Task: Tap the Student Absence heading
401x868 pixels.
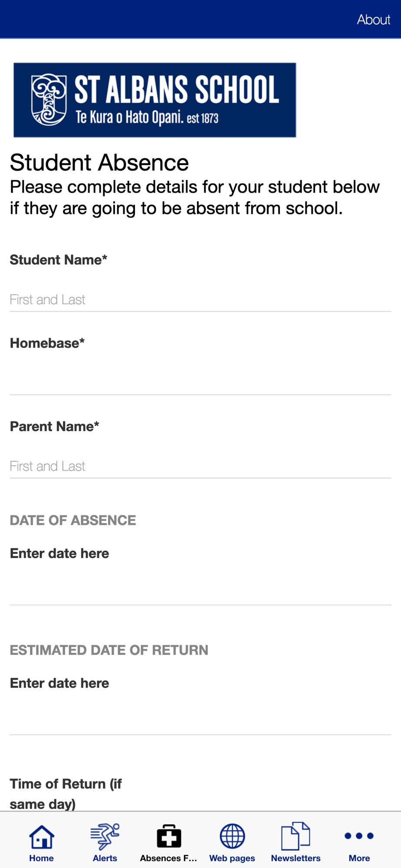Action: point(99,163)
